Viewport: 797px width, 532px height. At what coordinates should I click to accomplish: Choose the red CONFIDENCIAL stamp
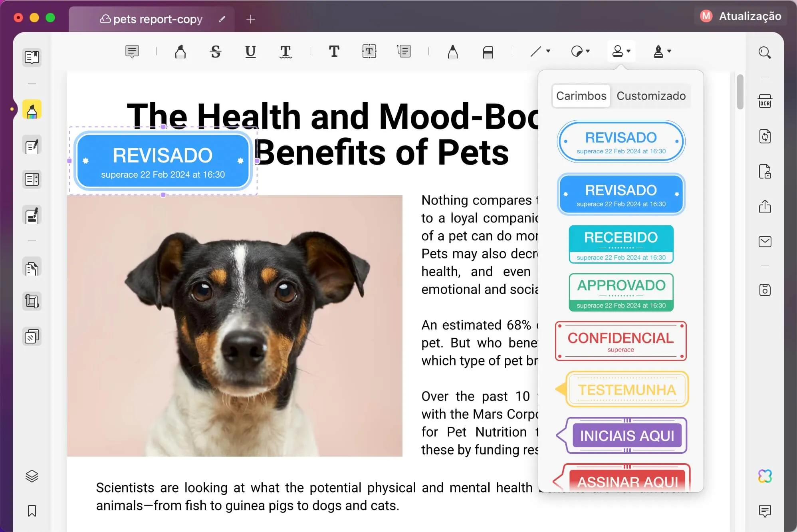click(x=621, y=341)
